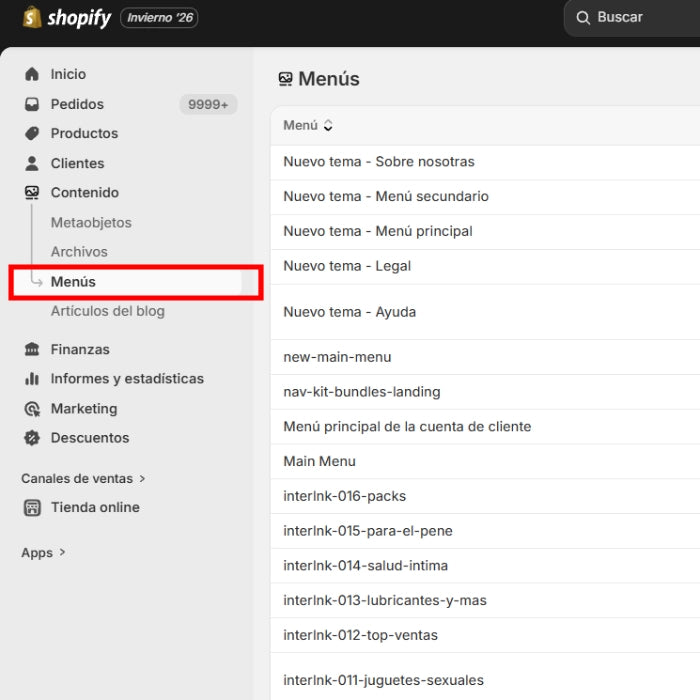Open Clientes section
The height and width of the screenshot is (700, 700).
(78, 163)
